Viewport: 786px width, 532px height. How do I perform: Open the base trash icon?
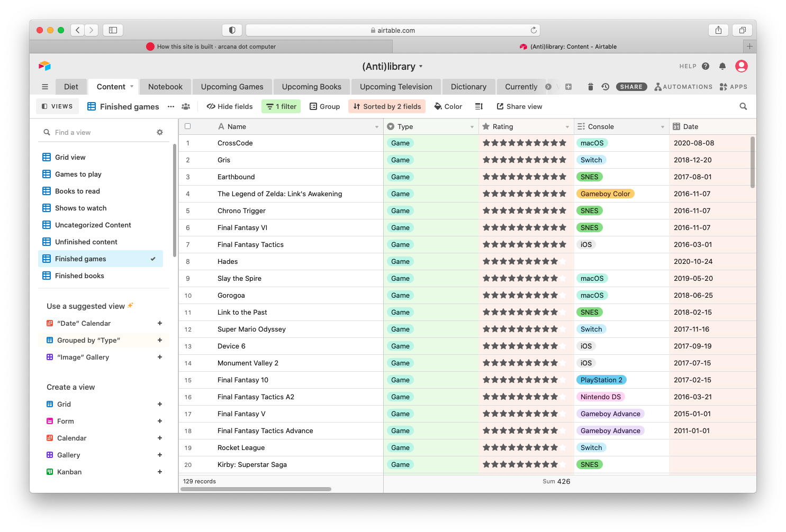[x=591, y=87]
